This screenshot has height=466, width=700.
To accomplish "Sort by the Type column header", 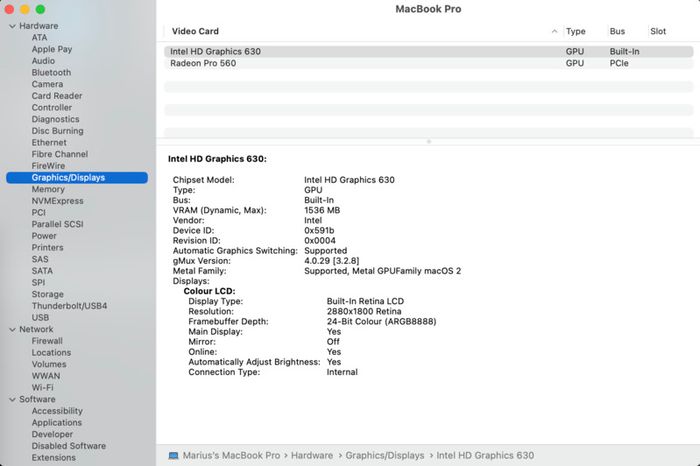I will click(x=575, y=31).
